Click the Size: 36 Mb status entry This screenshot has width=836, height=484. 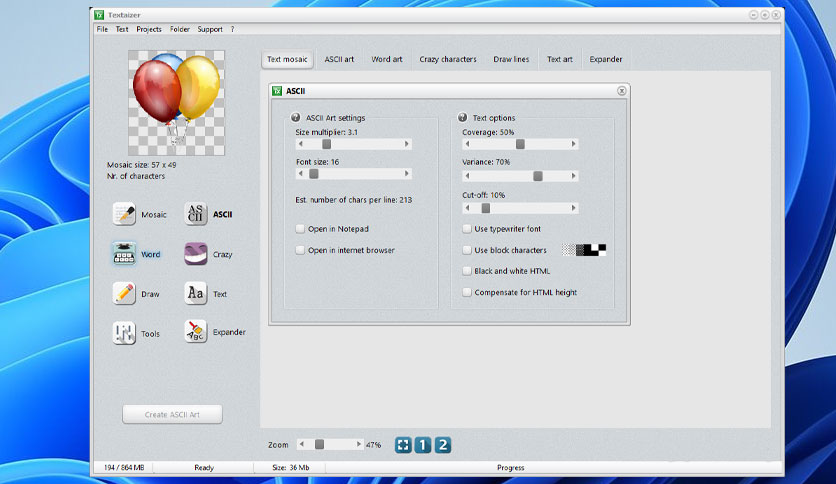(291, 467)
